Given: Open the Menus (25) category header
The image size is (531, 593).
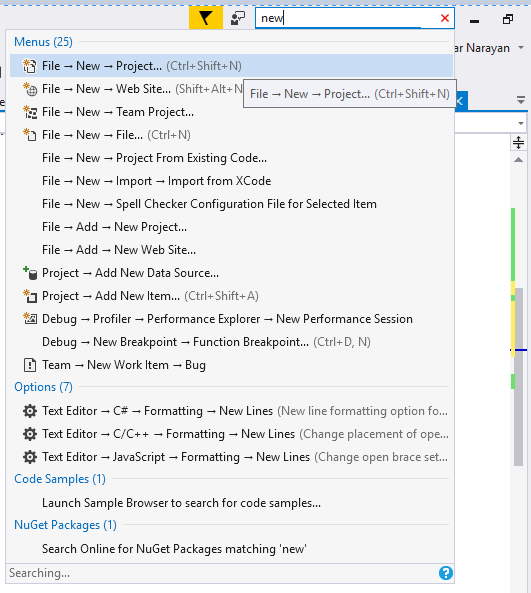Looking at the screenshot, I should [x=43, y=42].
